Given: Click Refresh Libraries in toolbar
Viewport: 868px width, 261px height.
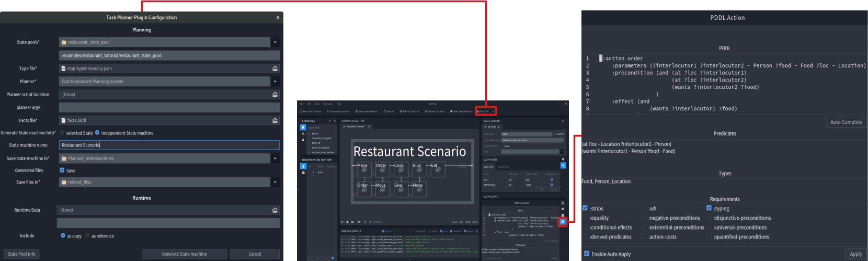Looking at the screenshot, I should [x=435, y=111].
